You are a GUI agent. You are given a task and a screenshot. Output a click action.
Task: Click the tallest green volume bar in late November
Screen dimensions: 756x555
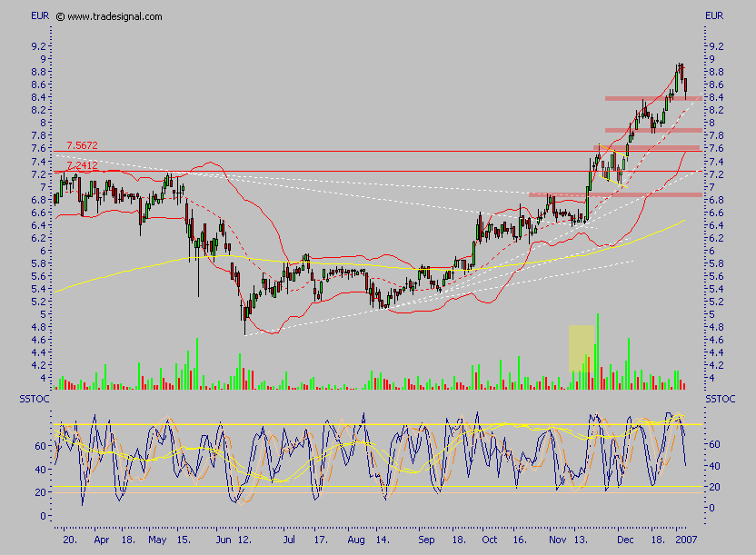point(598,352)
